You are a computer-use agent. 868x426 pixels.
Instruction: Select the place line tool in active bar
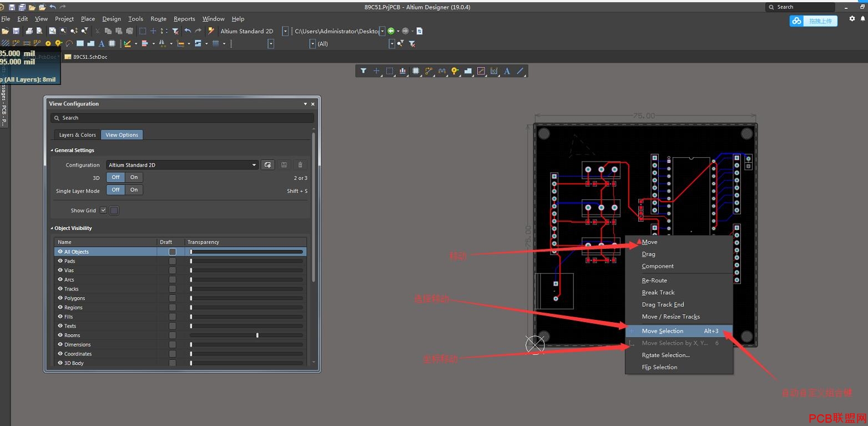pos(520,71)
